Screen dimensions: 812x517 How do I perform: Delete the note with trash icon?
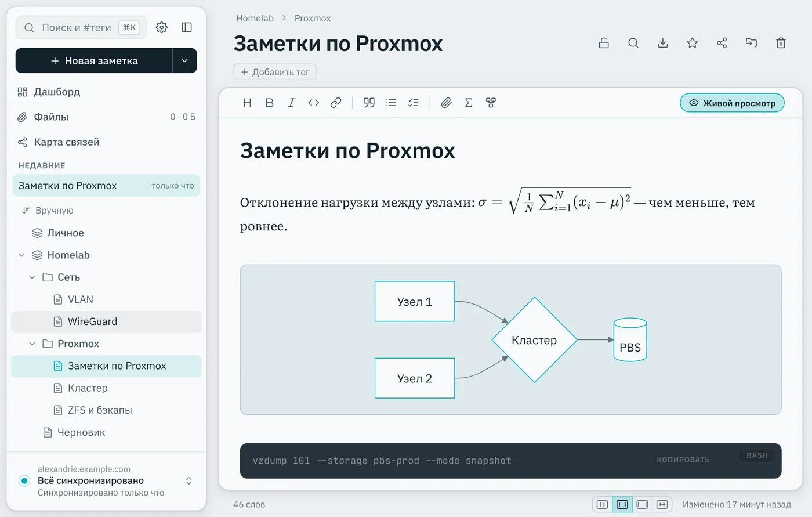[x=781, y=43]
